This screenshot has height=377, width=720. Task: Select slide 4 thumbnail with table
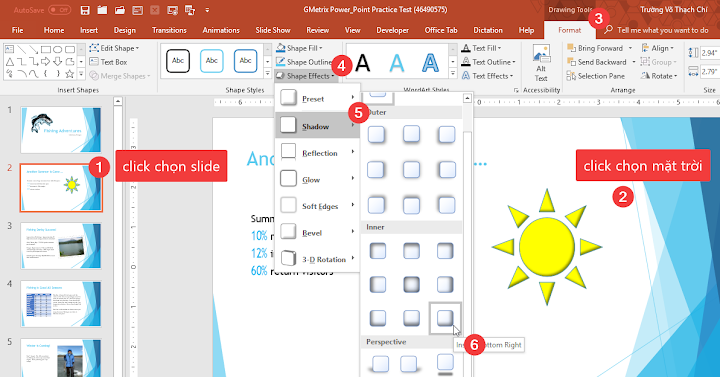[x=61, y=304]
